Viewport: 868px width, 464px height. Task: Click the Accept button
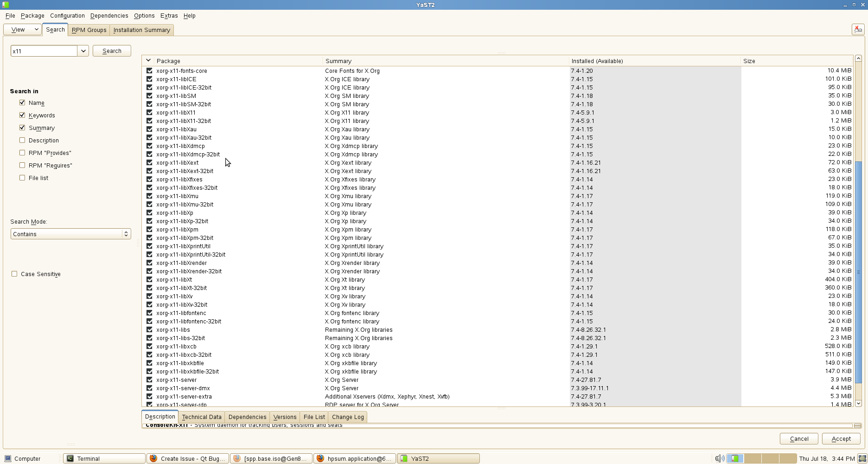[841, 438]
